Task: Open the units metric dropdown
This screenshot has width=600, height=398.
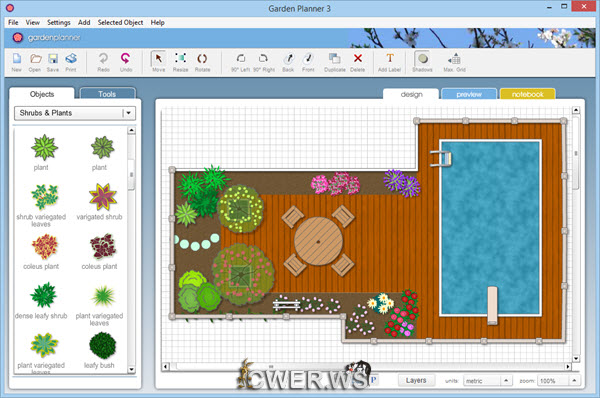Action: click(488, 381)
